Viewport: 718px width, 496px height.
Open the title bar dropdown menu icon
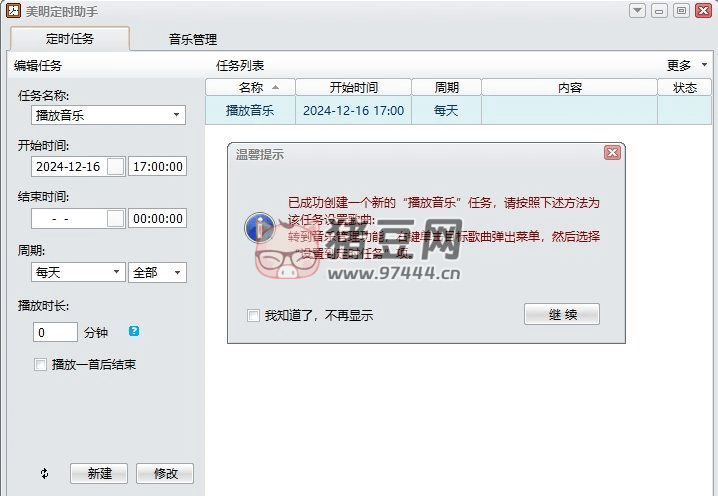637,10
